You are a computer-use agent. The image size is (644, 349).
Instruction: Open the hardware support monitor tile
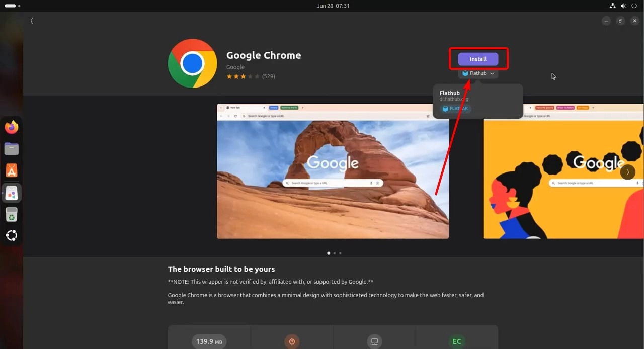(x=374, y=337)
